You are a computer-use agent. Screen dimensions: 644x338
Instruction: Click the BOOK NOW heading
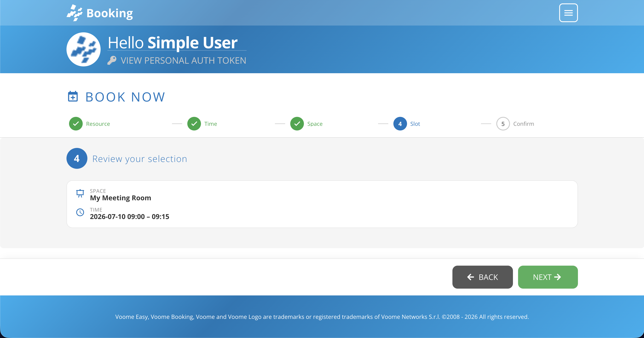point(125,97)
